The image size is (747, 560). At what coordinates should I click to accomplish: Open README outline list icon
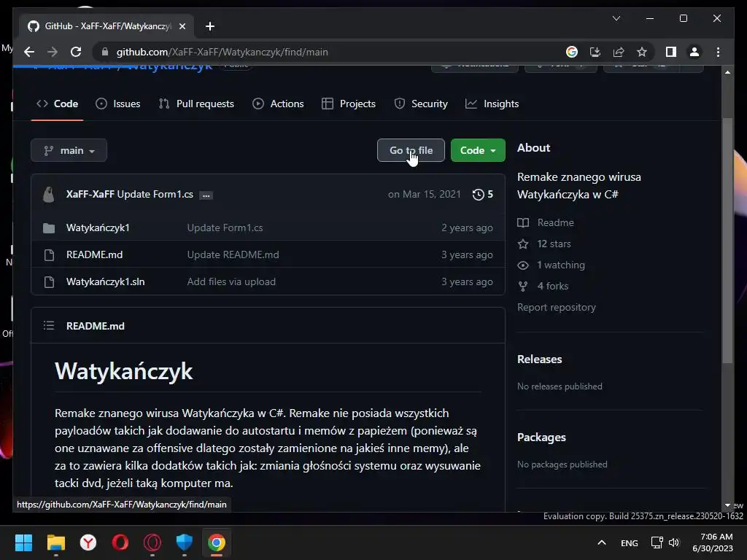pos(49,326)
